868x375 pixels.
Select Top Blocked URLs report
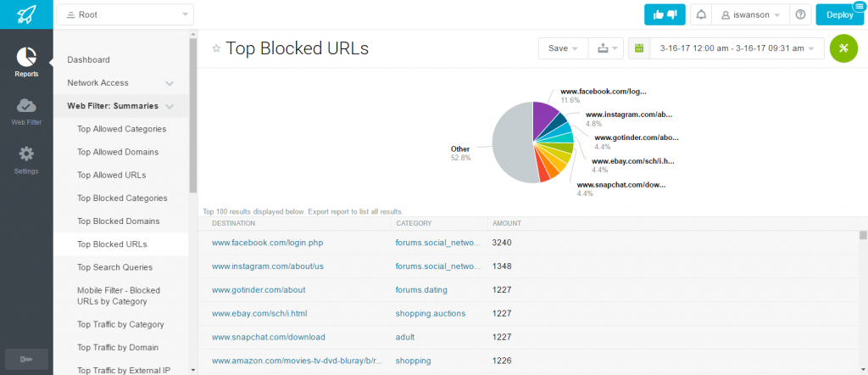pyautogui.click(x=120, y=244)
